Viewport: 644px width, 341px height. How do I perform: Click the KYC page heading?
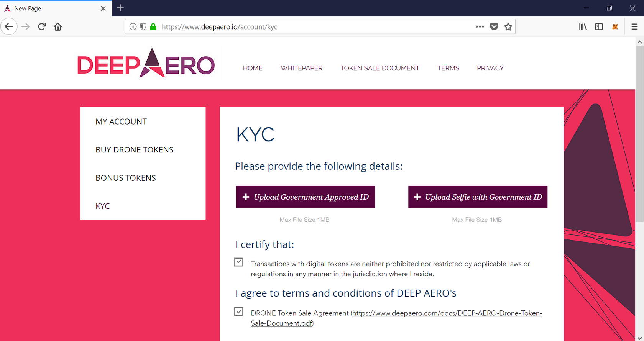point(255,134)
